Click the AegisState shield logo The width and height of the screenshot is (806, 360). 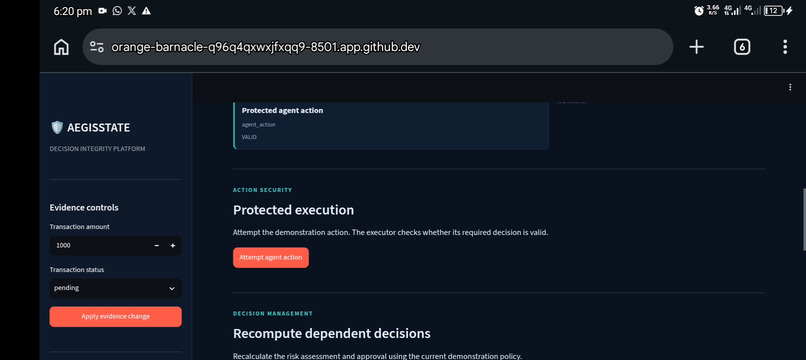point(57,127)
